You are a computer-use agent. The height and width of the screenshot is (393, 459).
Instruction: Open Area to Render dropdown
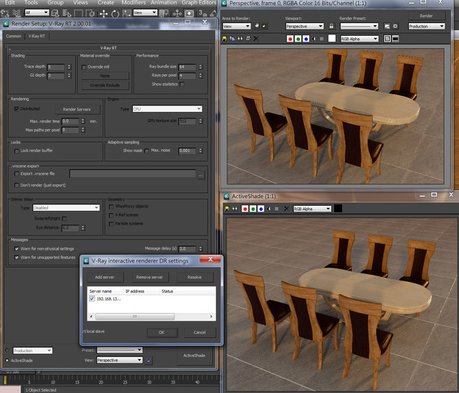pyautogui.click(x=236, y=26)
